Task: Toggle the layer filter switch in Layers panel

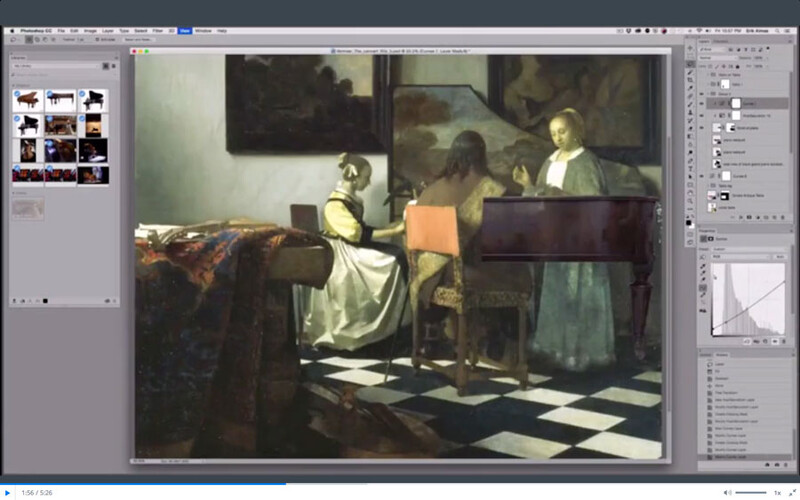Action: click(768, 48)
